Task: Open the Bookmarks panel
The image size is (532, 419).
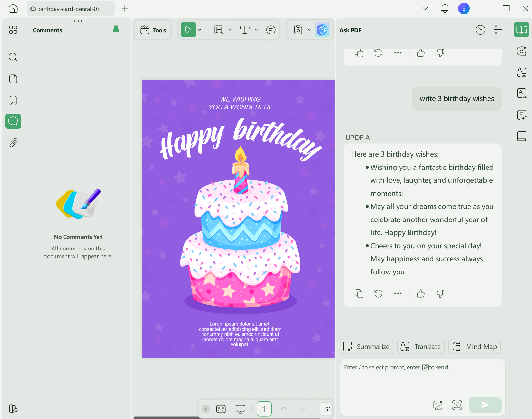Action: coord(13,100)
